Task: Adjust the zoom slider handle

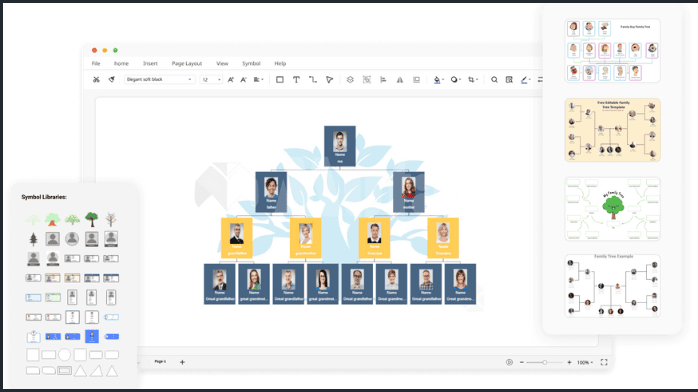Action: coord(544,362)
